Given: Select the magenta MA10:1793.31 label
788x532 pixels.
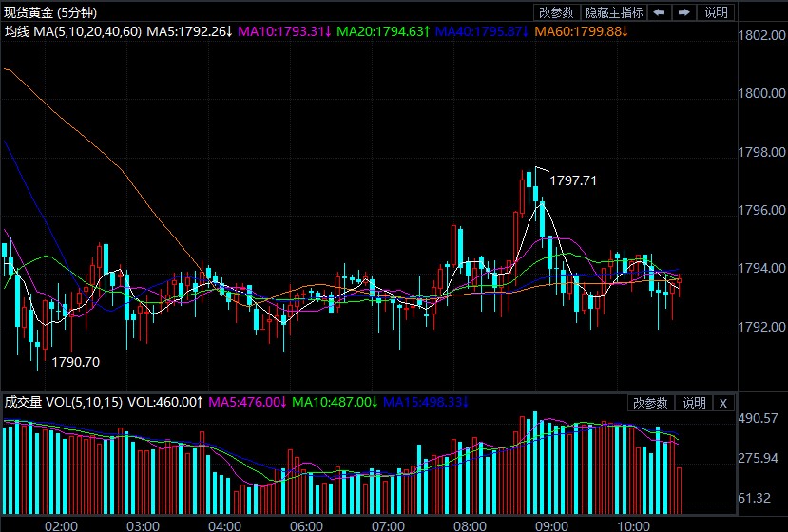Looking at the screenshot, I should pyautogui.click(x=283, y=32).
